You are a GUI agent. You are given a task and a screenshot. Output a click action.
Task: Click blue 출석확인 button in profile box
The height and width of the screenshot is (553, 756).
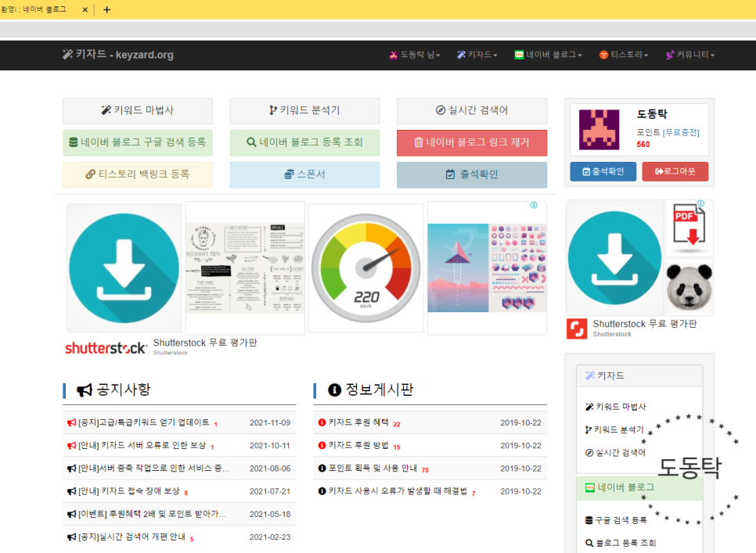click(x=603, y=171)
